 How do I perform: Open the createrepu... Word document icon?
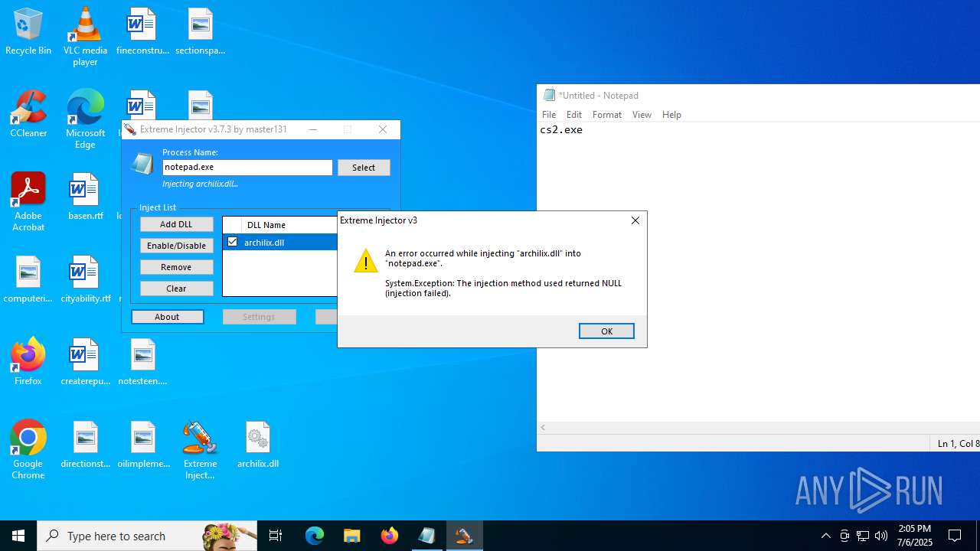(x=85, y=363)
